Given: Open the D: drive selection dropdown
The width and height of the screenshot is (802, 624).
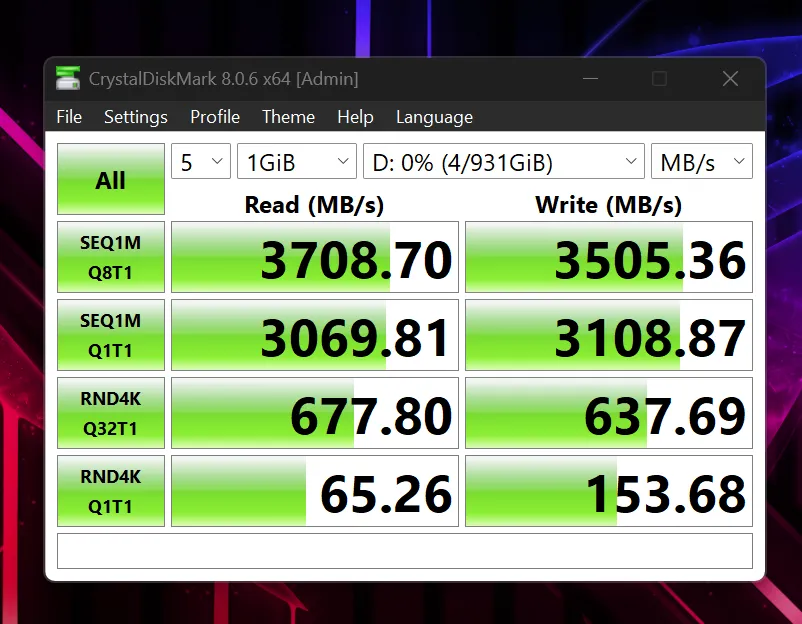Looking at the screenshot, I should (503, 162).
